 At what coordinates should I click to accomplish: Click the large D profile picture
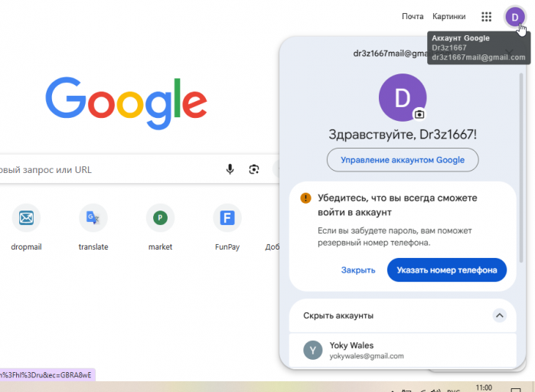pos(403,97)
